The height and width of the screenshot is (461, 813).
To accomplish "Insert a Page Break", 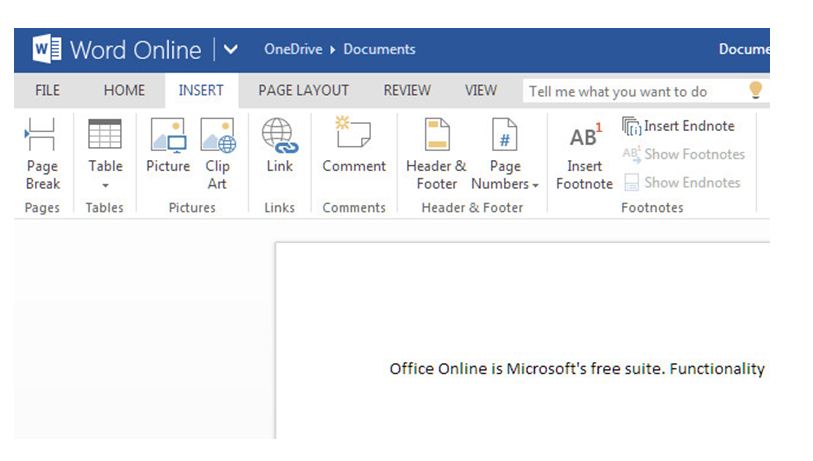I will [x=43, y=154].
